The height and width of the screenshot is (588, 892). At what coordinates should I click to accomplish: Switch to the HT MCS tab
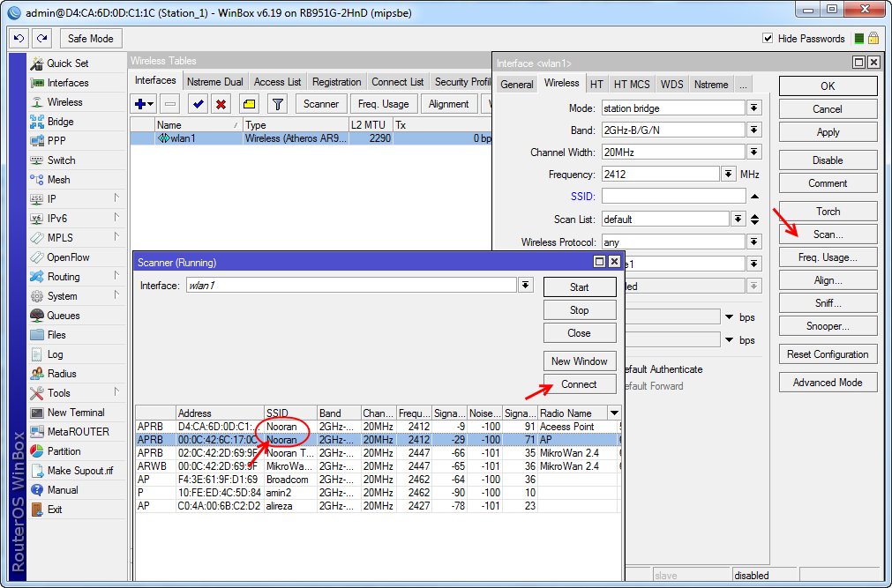(632, 84)
